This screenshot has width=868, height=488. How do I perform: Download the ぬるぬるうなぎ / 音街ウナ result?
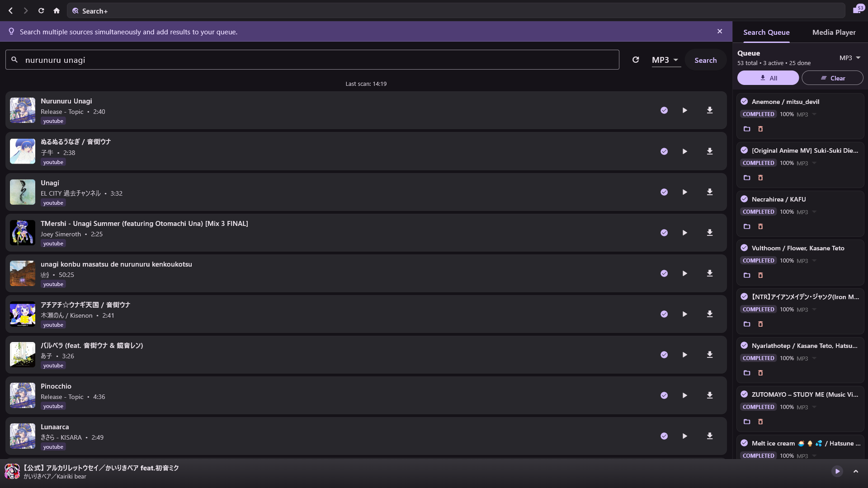coord(710,151)
